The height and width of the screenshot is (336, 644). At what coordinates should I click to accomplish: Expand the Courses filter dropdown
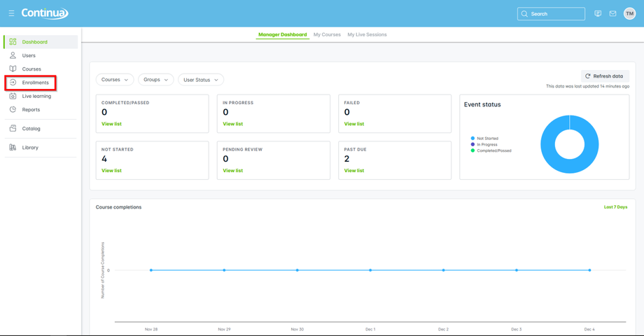click(115, 80)
